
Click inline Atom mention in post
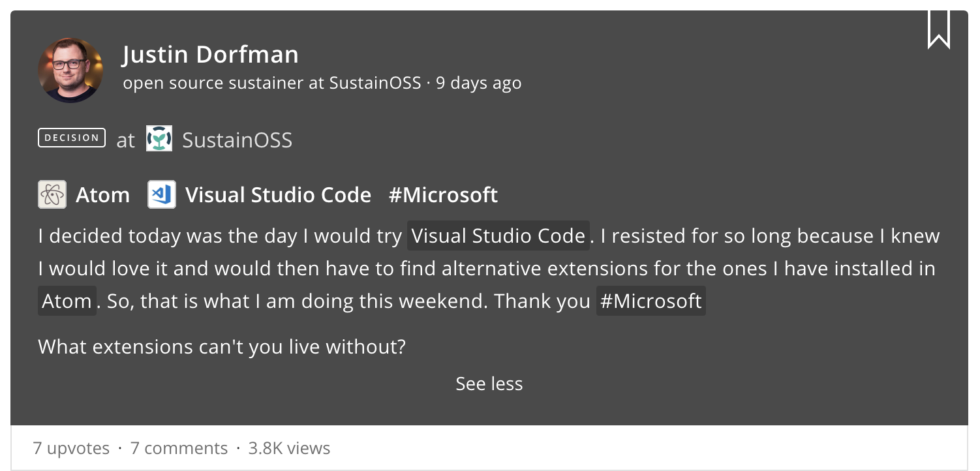[x=67, y=301]
